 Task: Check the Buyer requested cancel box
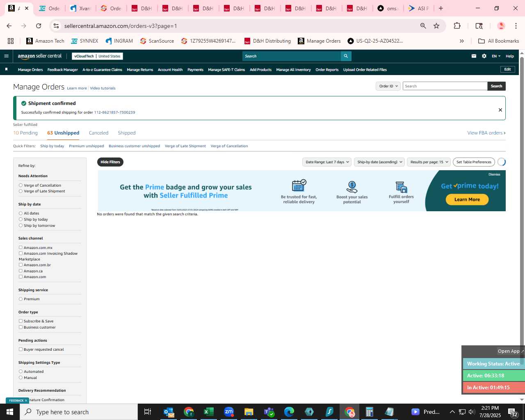click(21, 349)
